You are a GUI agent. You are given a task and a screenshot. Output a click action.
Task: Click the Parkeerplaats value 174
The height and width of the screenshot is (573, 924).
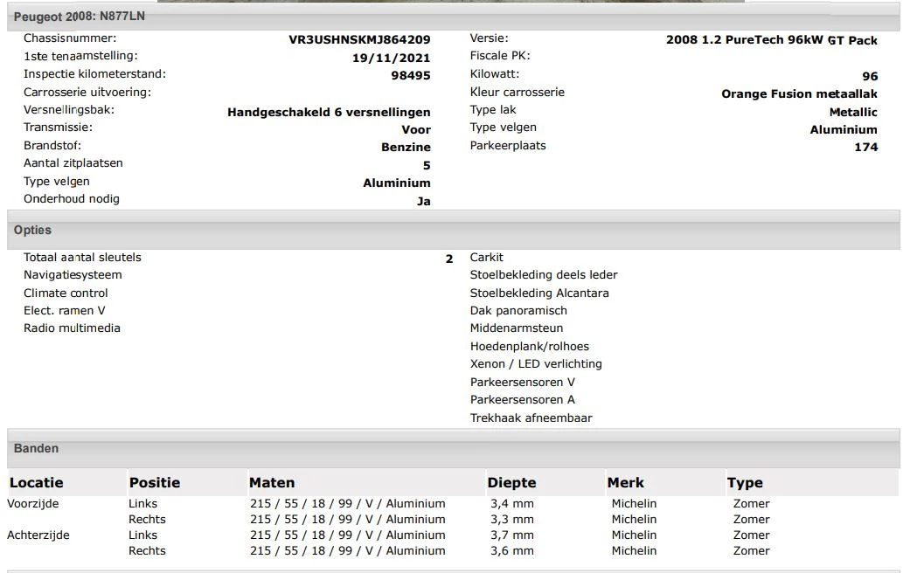click(x=865, y=148)
